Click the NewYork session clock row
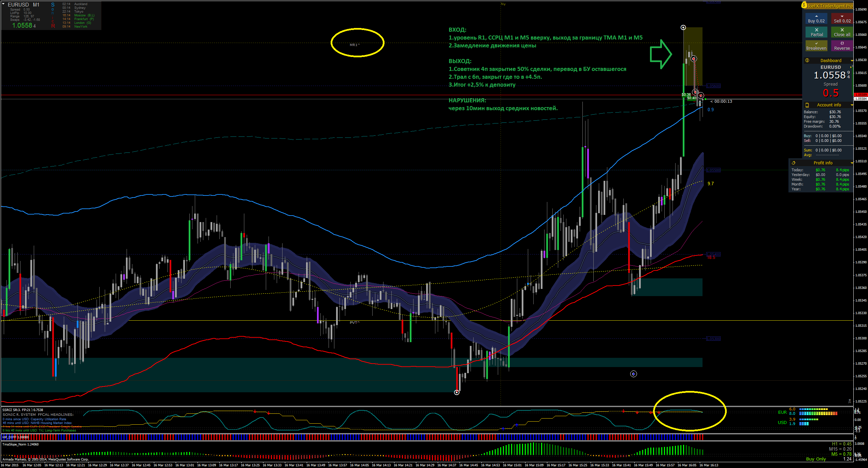Viewport: 868px width, 468px height. pos(75,27)
